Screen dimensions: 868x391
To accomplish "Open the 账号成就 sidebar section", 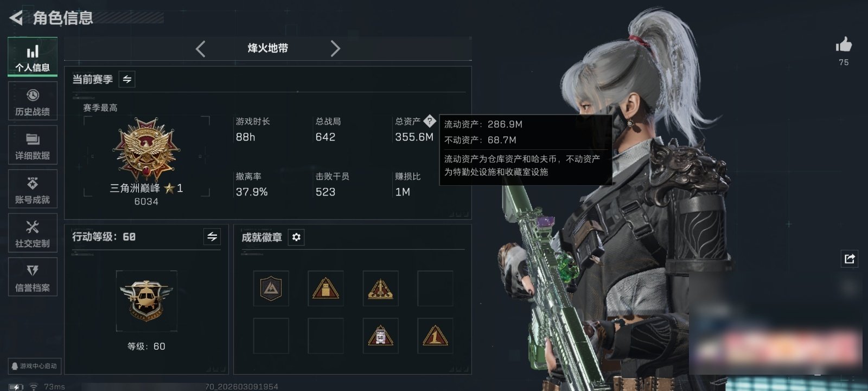I will pos(33,189).
